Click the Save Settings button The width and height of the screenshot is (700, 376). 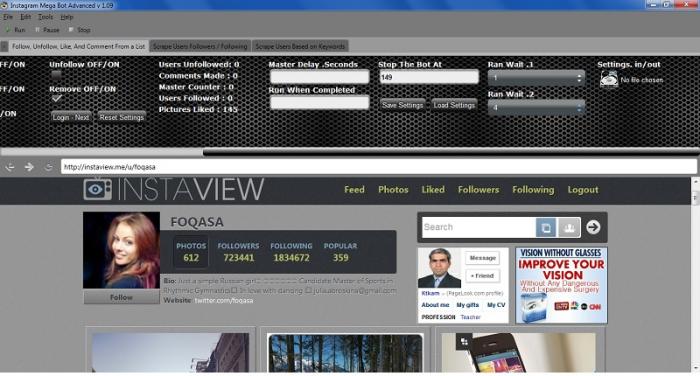click(x=402, y=105)
